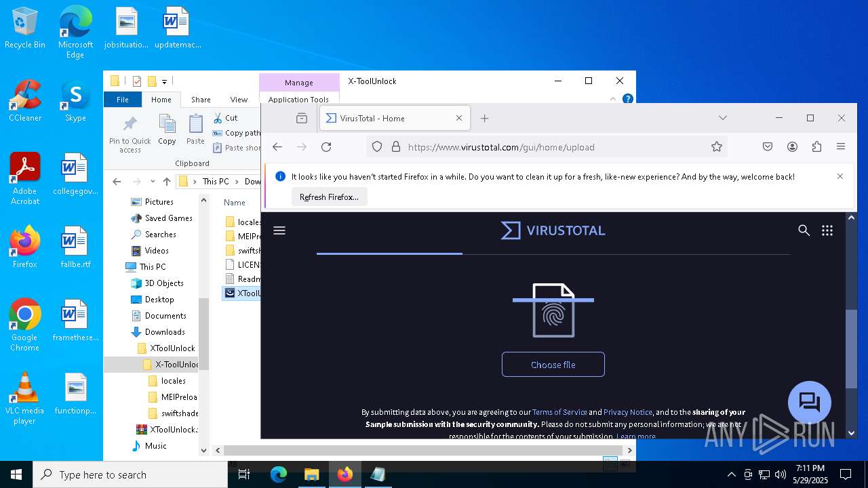
Task: Click the Paste ribbon icon
Action: tap(195, 129)
